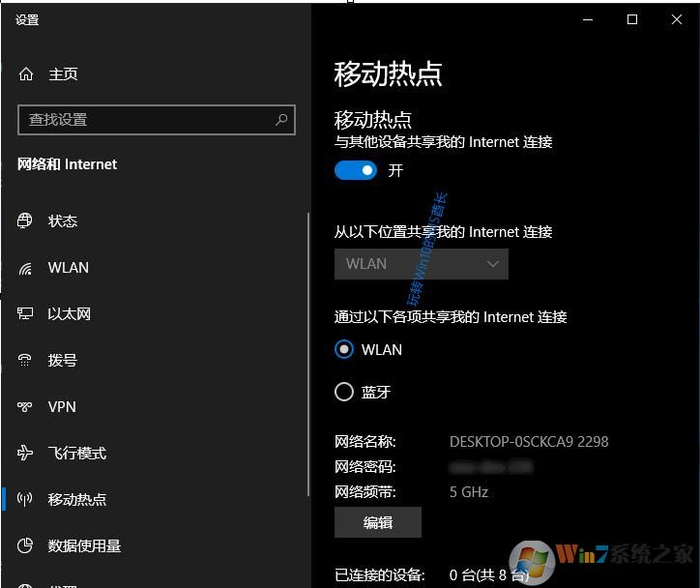
Task: Focus the 查找设置 search field
Action: click(157, 120)
